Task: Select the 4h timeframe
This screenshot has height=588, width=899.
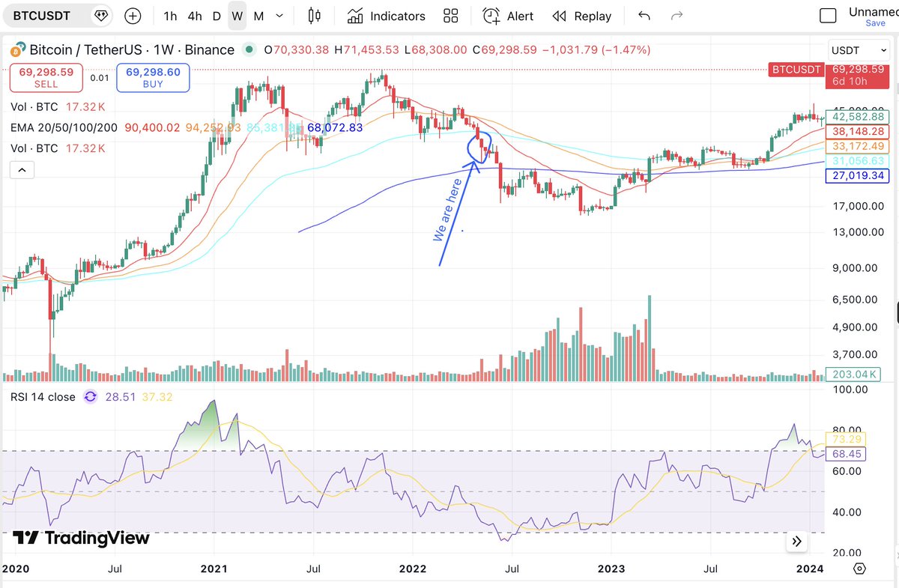Action: (x=195, y=16)
